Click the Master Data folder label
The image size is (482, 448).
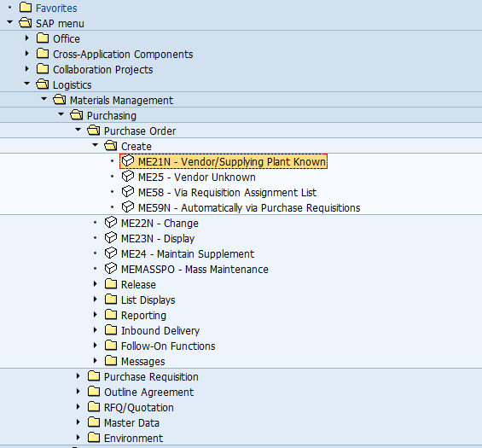(x=131, y=423)
